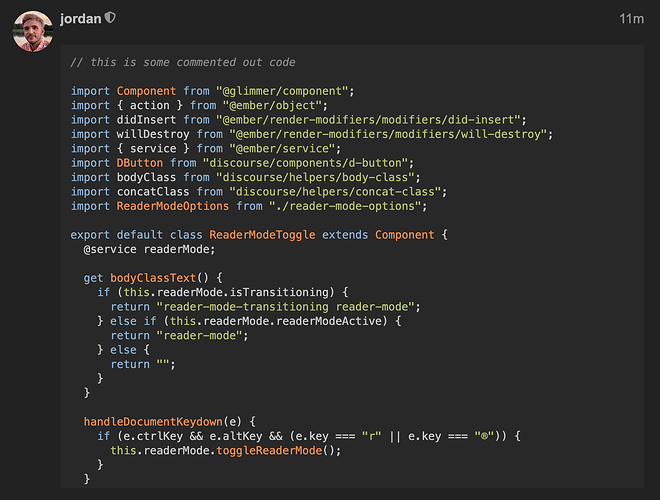Click the DButton import line
This screenshot has width=660, height=500.
point(242,163)
